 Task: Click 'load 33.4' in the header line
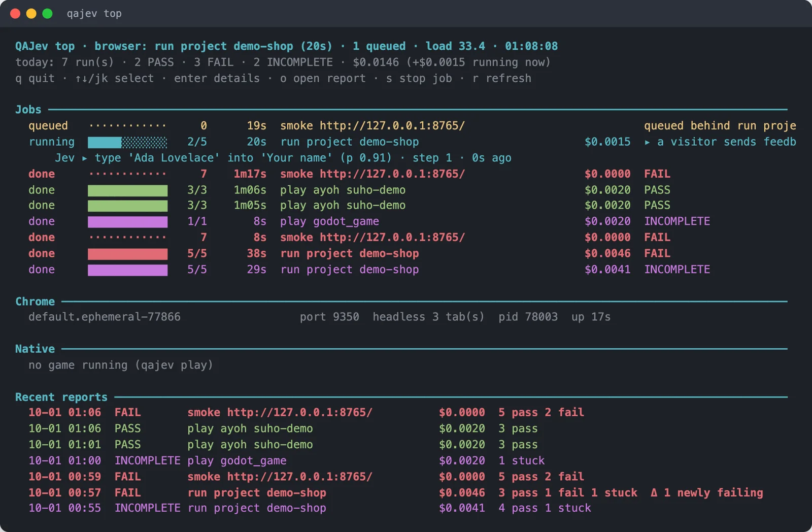pyautogui.click(x=455, y=46)
